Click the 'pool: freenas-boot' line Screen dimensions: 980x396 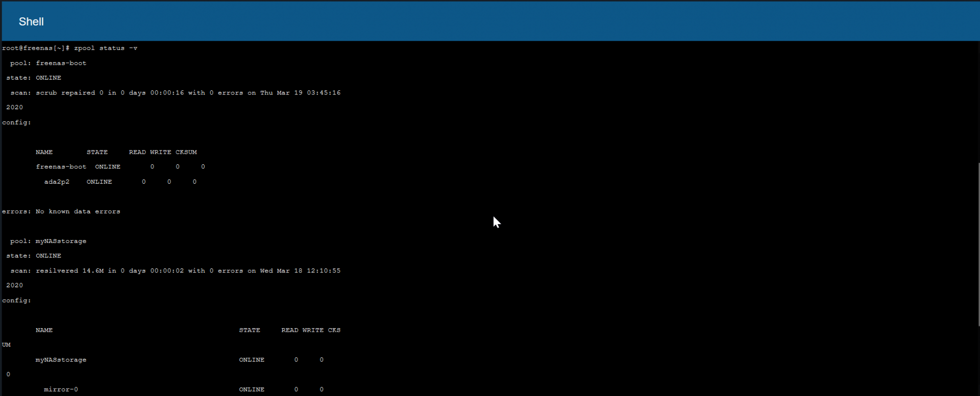coord(48,63)
